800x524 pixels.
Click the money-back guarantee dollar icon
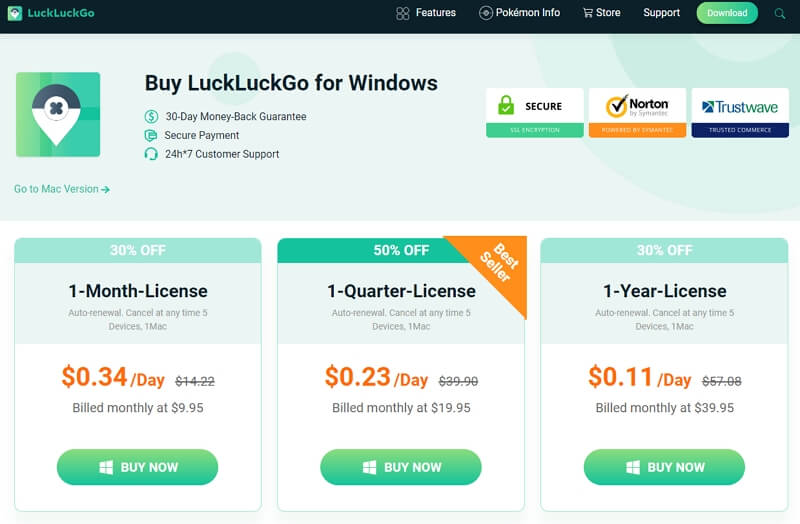point(151,116)
